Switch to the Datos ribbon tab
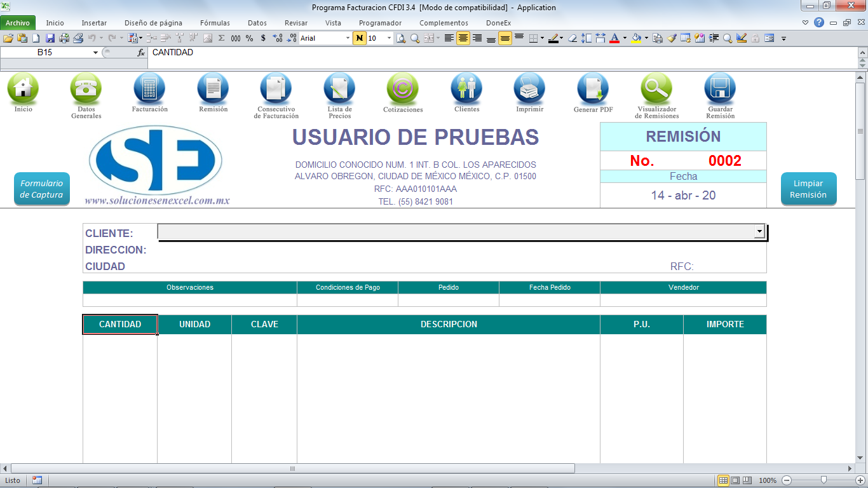 (x=257, y=23)
